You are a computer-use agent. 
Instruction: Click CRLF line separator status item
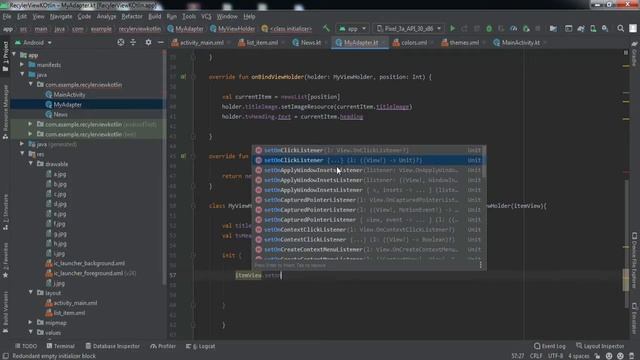pos(536,356)
